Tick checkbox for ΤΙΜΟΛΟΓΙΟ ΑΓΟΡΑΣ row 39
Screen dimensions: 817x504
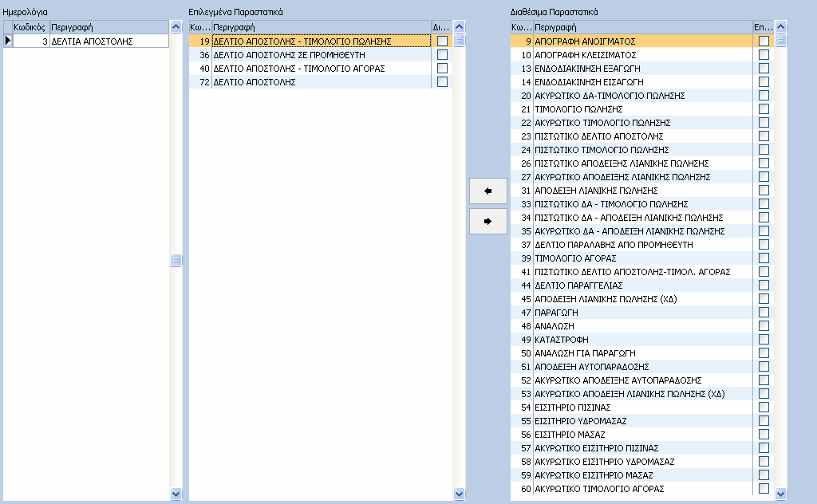(764, 258)
